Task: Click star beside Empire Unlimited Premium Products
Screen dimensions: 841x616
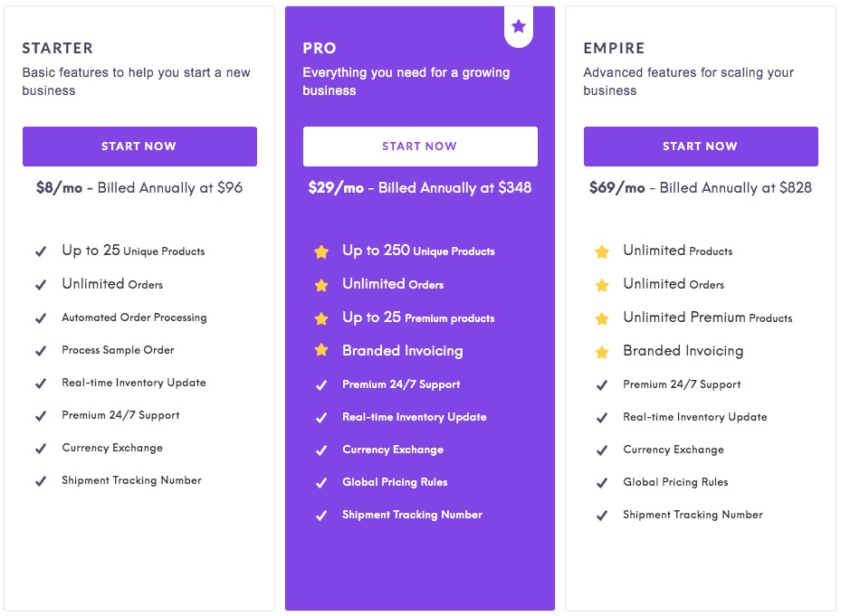Action: (602, 318)
